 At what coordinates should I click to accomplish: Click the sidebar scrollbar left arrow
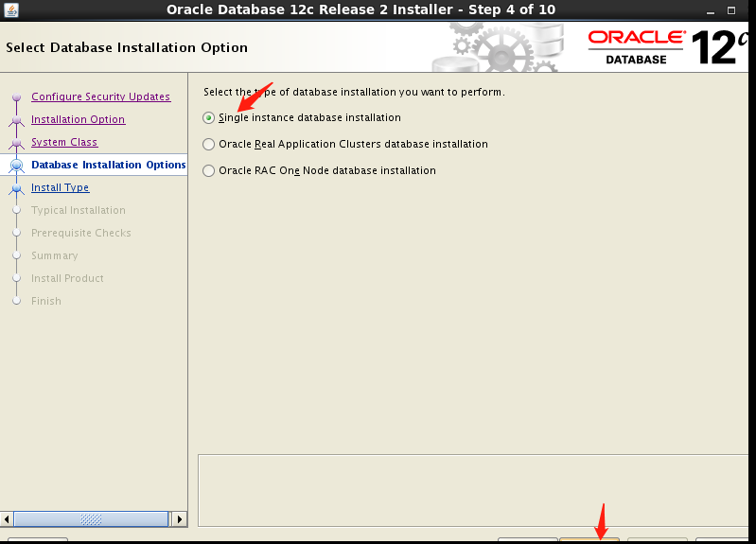pos(7,519)
